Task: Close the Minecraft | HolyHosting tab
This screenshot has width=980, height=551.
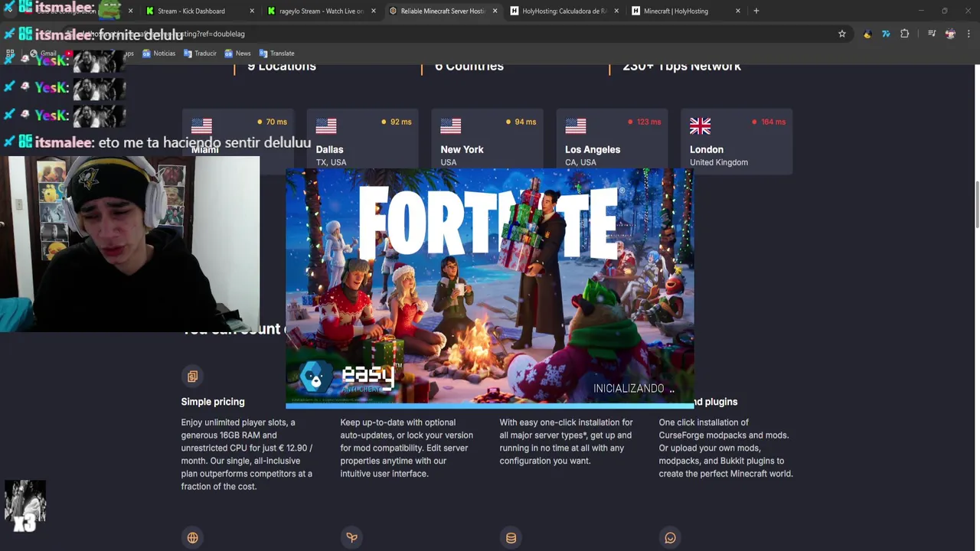Action: click(x=738, y=11)
